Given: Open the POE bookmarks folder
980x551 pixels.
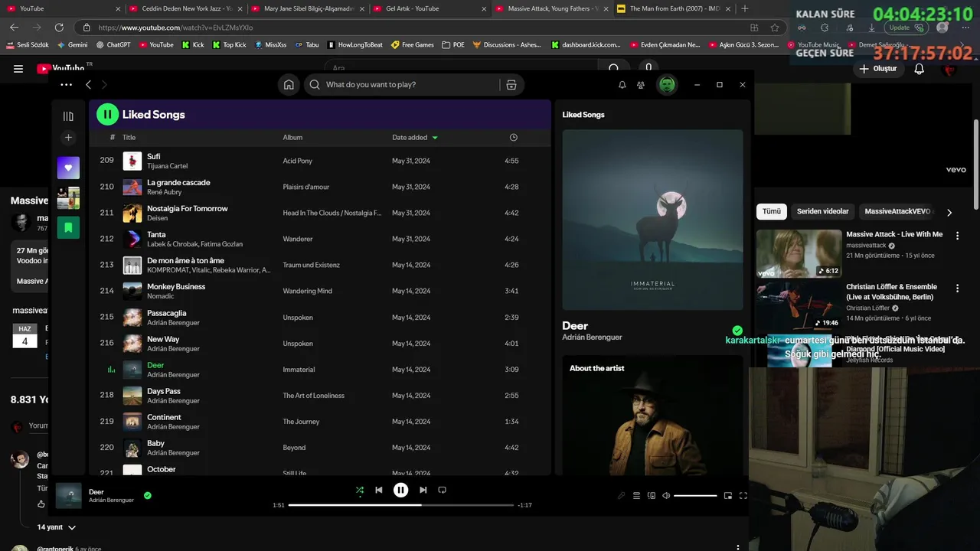Looking at the screenshot, I should (x=453, y=45).
